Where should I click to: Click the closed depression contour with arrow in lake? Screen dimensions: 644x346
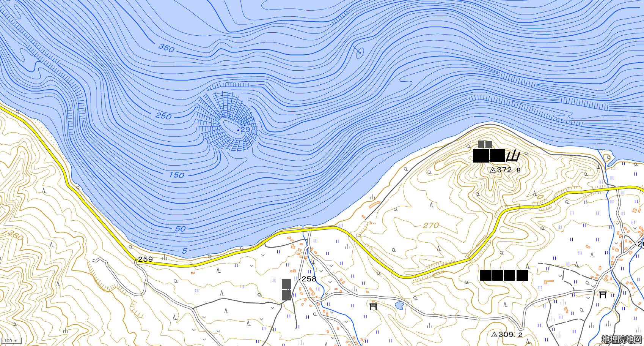360,53
